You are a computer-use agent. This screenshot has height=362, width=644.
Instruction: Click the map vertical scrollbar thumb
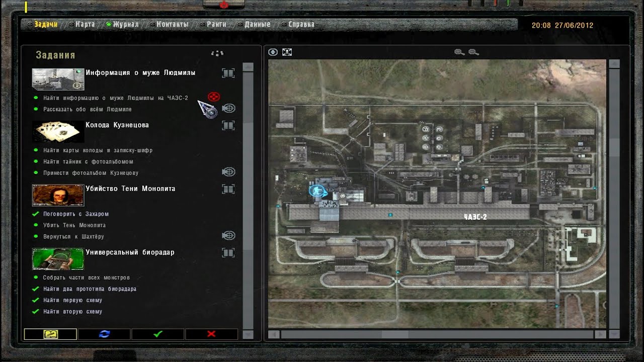(614, 146)
